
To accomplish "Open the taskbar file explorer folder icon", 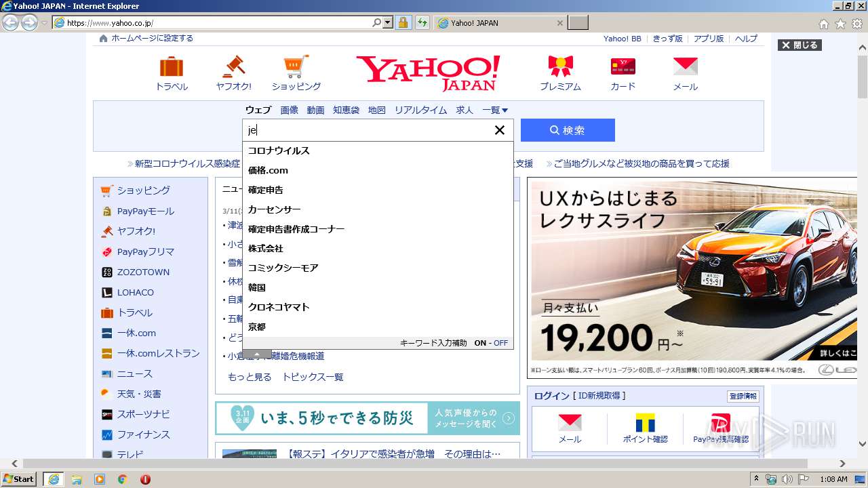I will (77, 479).
